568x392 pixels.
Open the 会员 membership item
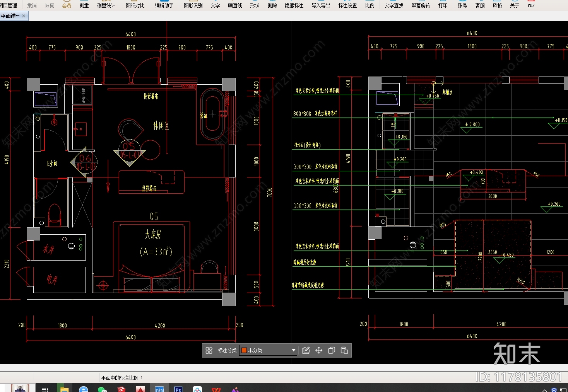pos(67,5)
